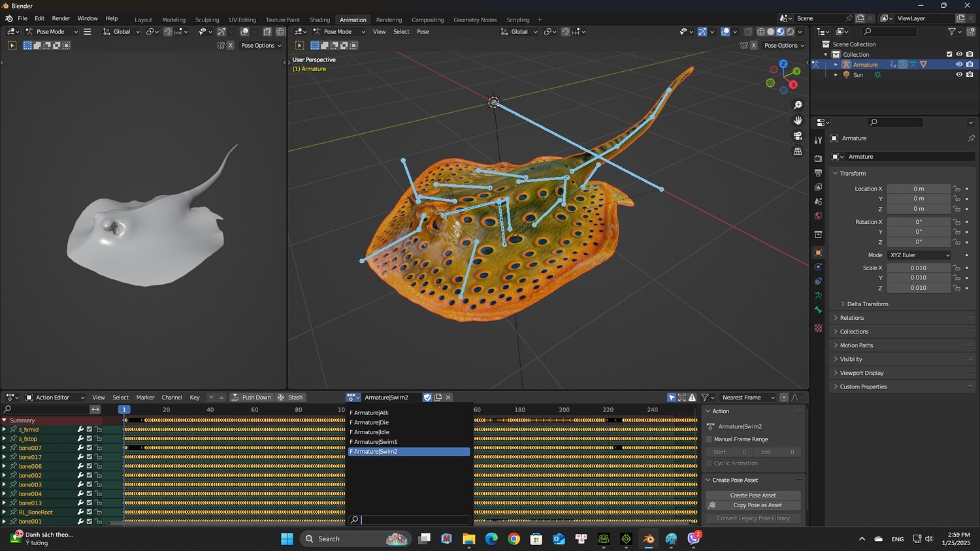Hide the Sun object in viewport
The image size is (980, 551).
959,75
